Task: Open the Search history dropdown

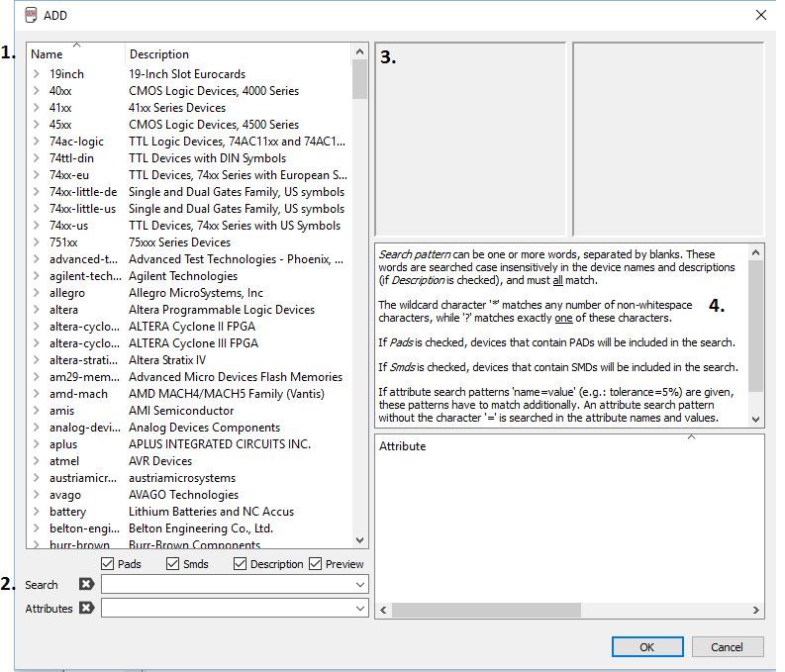Action: coord(360,585)
